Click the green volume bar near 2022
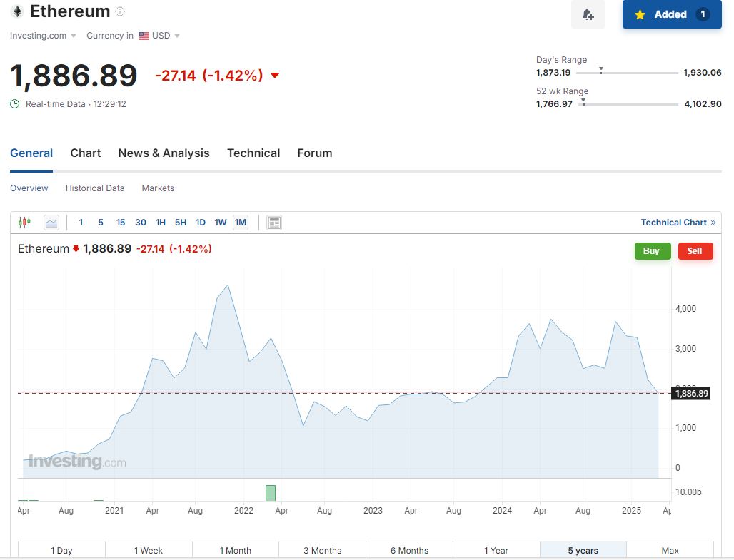Screen dimensions: 734x560 point(270,493)
